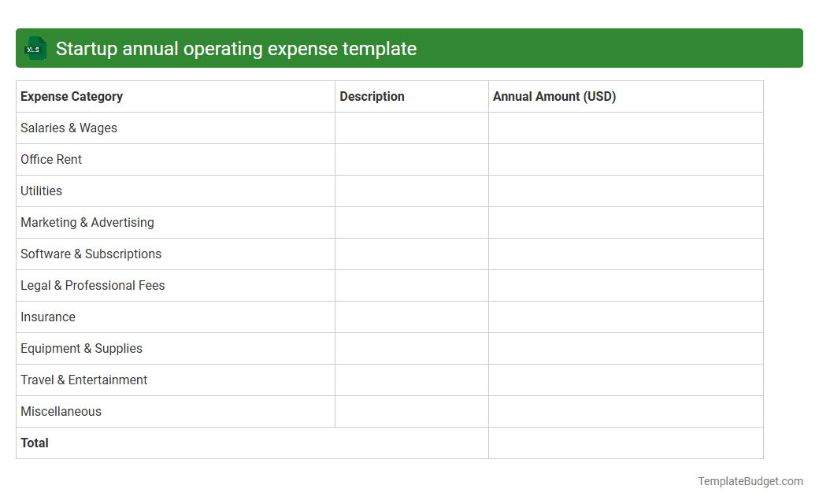Click the Software & Subscriptions cell
This screenshot has width=819, height=504.
click(91, 254)
